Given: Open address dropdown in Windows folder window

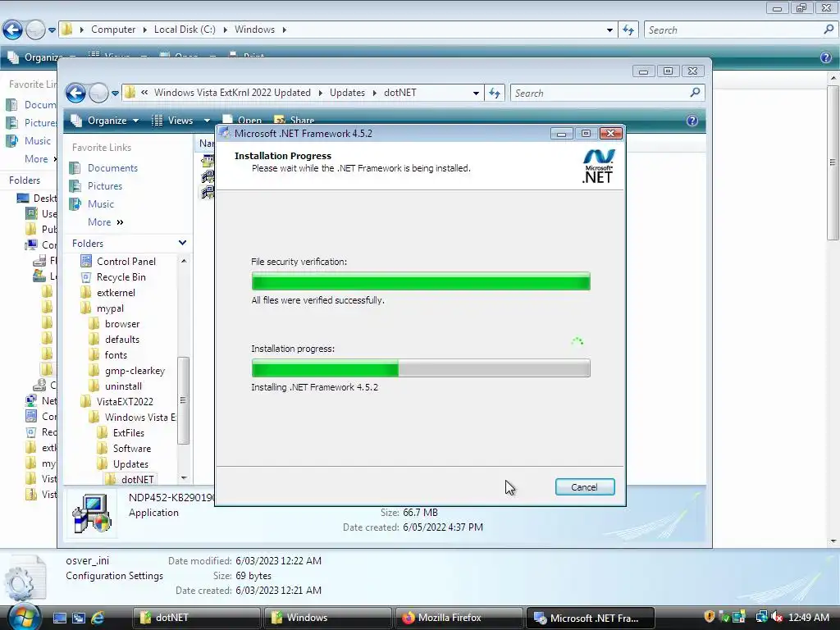Looking at the screenshot, I should pyautogui.click(x=609, y=30).
